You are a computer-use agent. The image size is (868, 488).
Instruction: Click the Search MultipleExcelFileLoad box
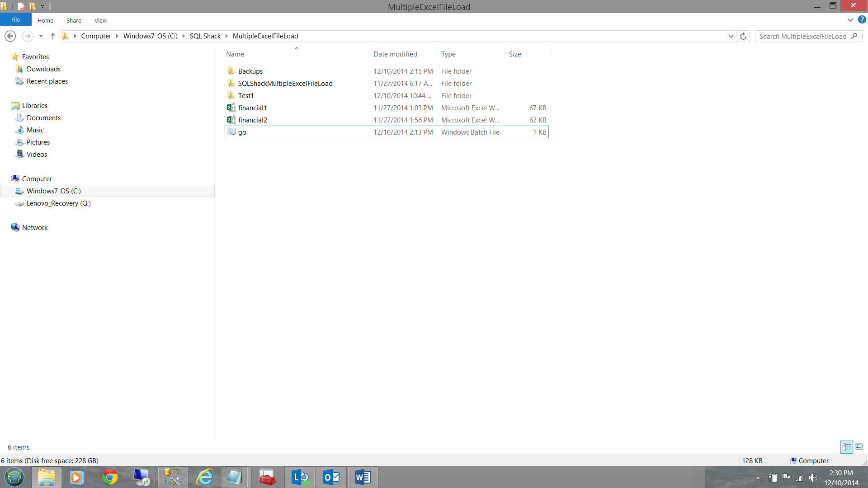(x=802, y=36)
